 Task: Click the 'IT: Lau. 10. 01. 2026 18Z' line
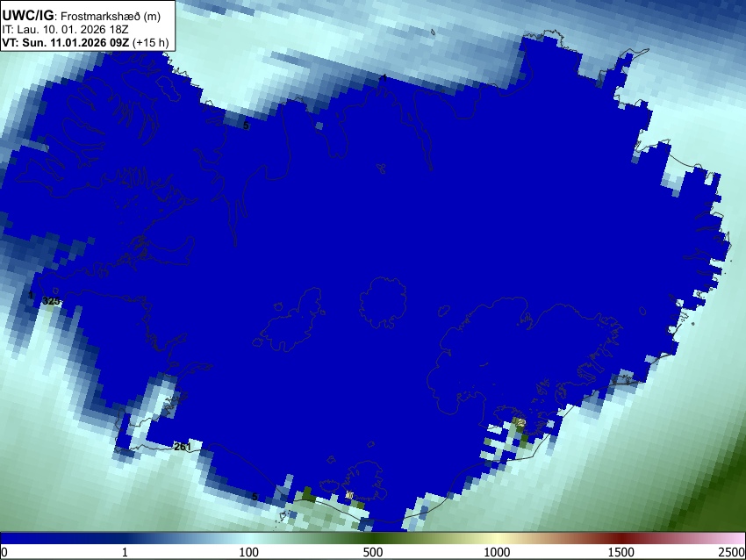[x=65, y=30]
